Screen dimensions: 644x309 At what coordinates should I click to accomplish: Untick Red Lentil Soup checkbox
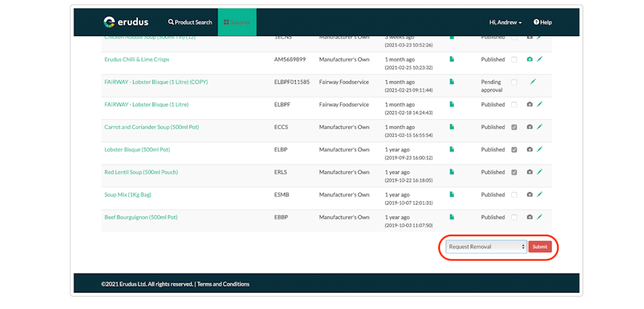tap(514, 172)
